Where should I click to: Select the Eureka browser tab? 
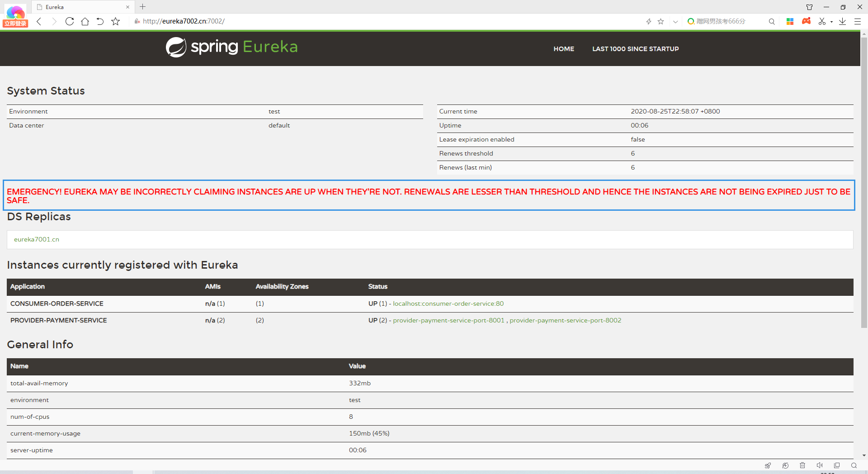click(83, 7)
